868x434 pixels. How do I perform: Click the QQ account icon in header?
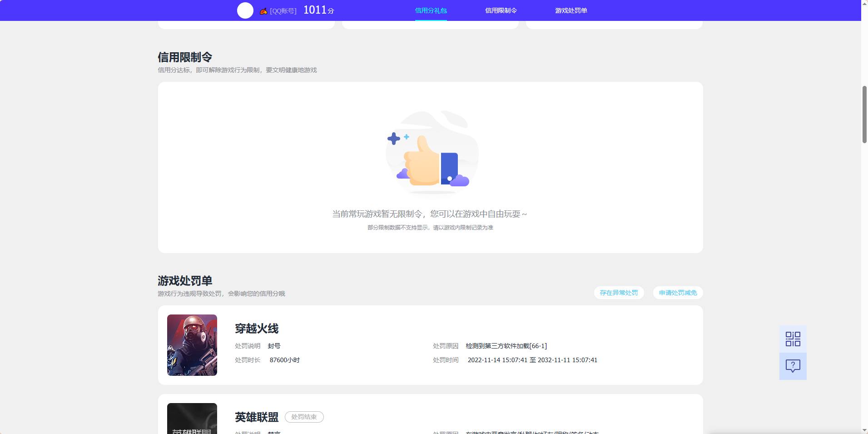pyautogui.click(x=263, y=11)
